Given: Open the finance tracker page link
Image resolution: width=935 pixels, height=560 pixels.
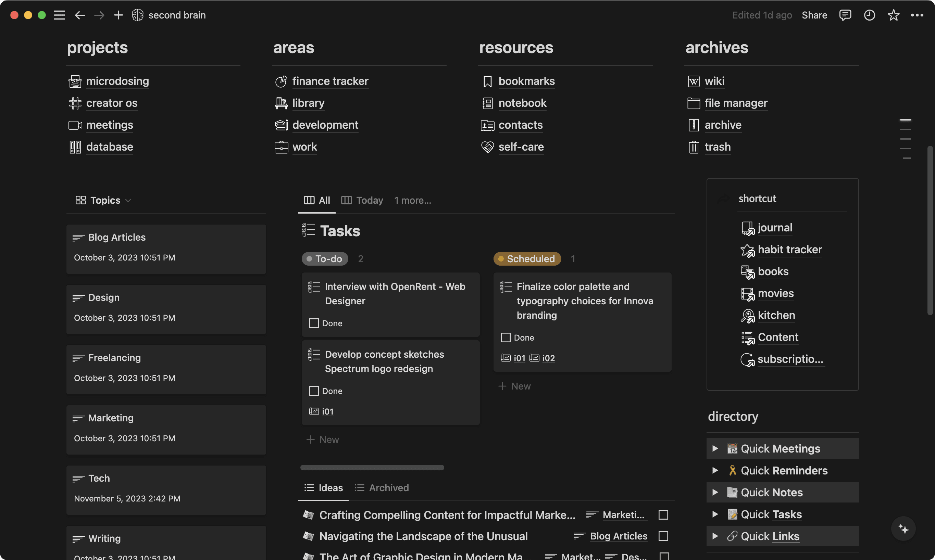Looking at the screenshot, I should tap(330, 81).
